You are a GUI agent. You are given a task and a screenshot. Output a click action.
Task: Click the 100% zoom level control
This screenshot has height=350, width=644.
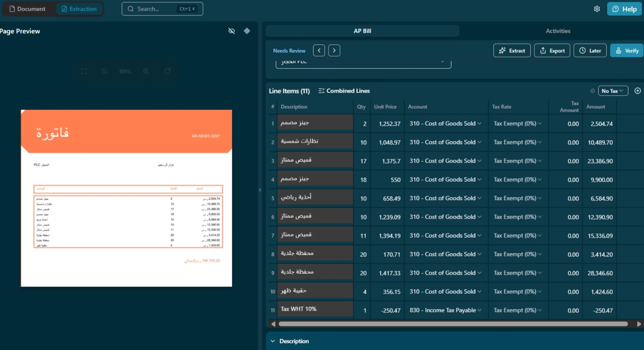[x=125, y=71]
